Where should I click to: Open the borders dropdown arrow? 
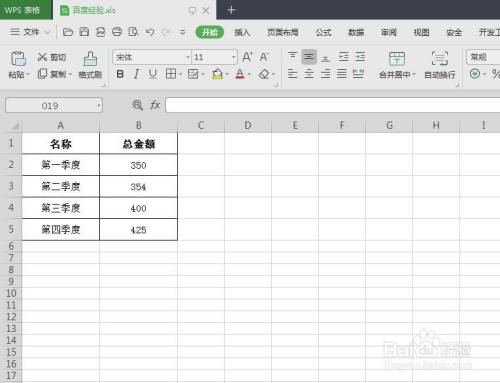pos(180,74)
